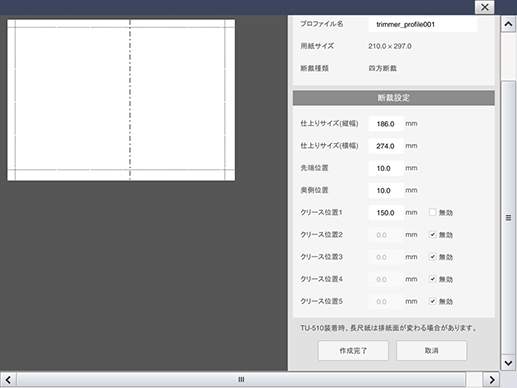Image resolution: width=517 pixels, height=388 pixels.
Task: Click the 先端位置 input field
Action: pos(386,168)
